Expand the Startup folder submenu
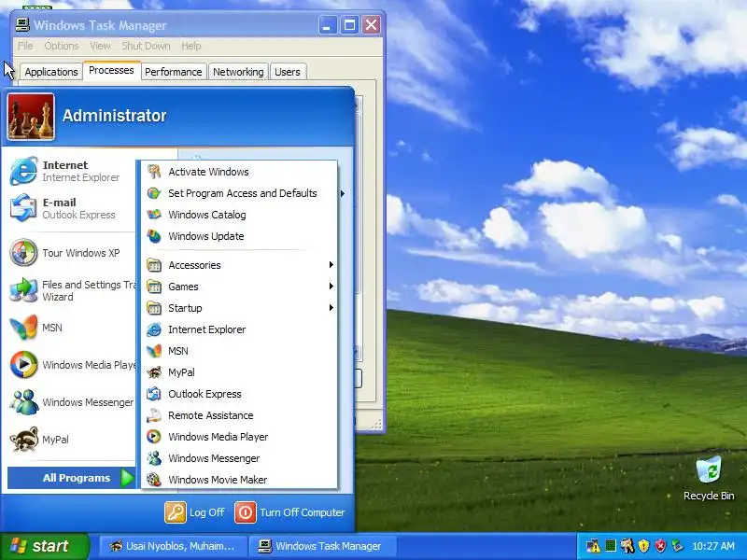Screen dimensions: 747x560 tap(239, 308)
